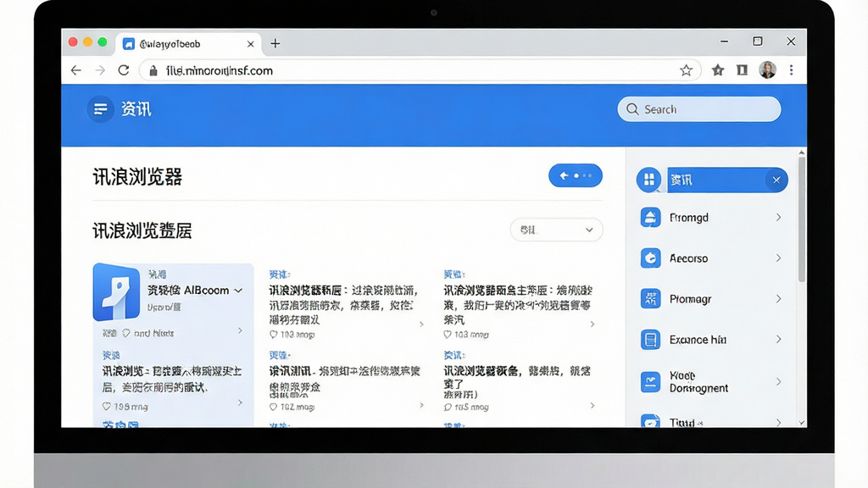Screen dimensions: 868x488
Task: Open the middle column top article chevron
Action: 421,324
